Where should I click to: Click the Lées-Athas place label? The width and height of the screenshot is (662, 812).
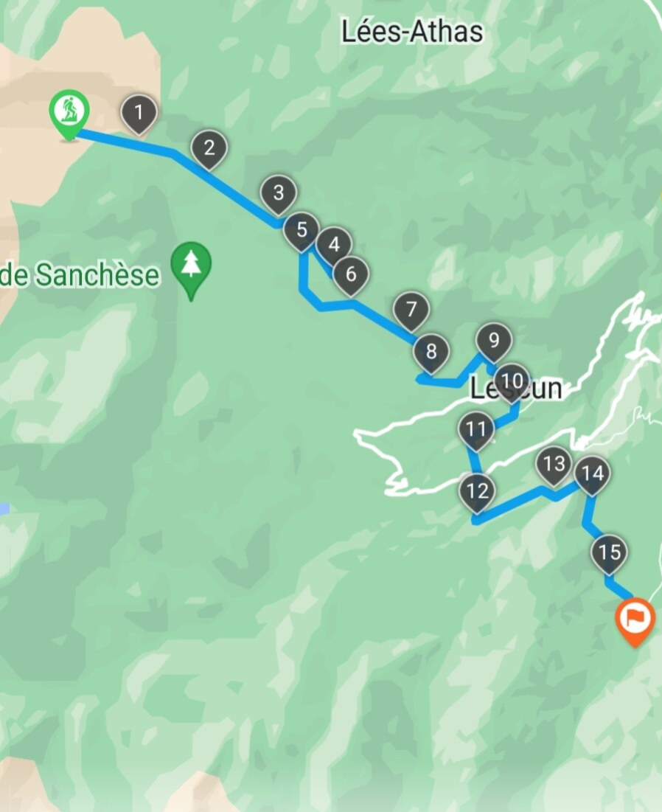pyautogui.click(x=412, y=31)
